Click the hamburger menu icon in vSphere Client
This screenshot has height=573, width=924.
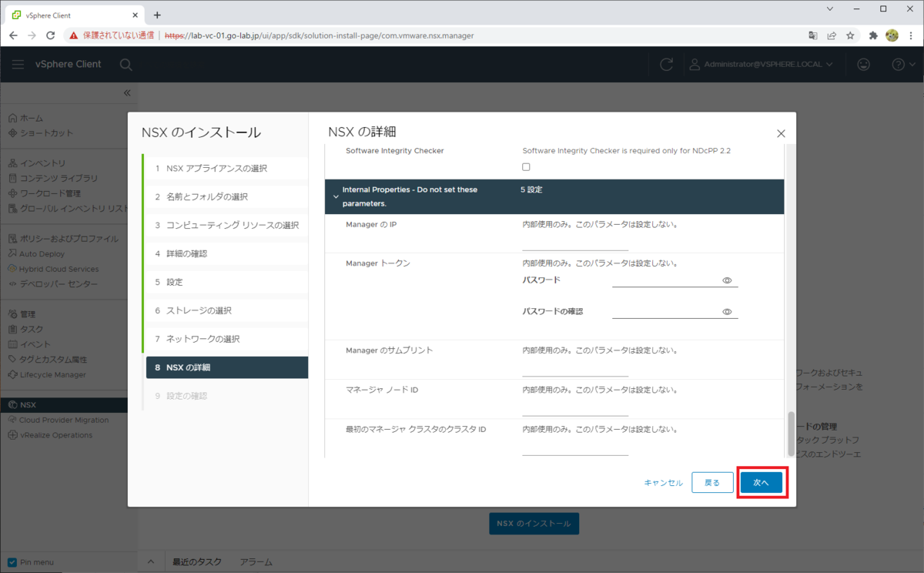[x=18, y=65]
